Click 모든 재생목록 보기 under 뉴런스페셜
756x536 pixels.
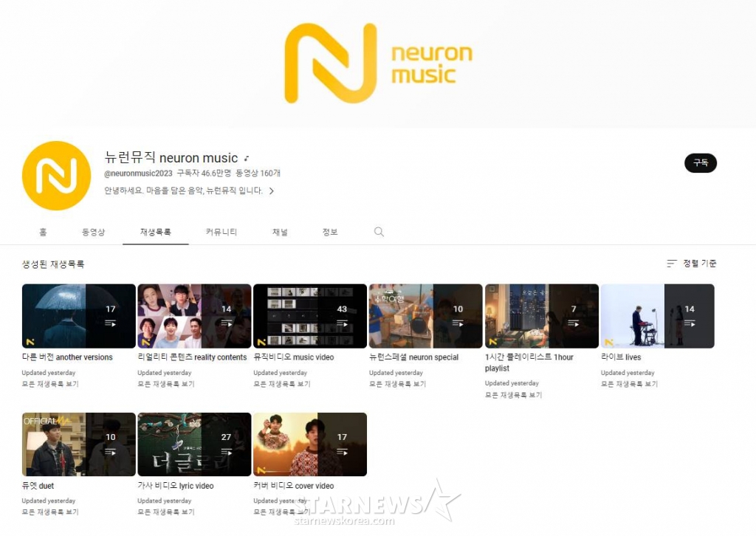(397, 384)
